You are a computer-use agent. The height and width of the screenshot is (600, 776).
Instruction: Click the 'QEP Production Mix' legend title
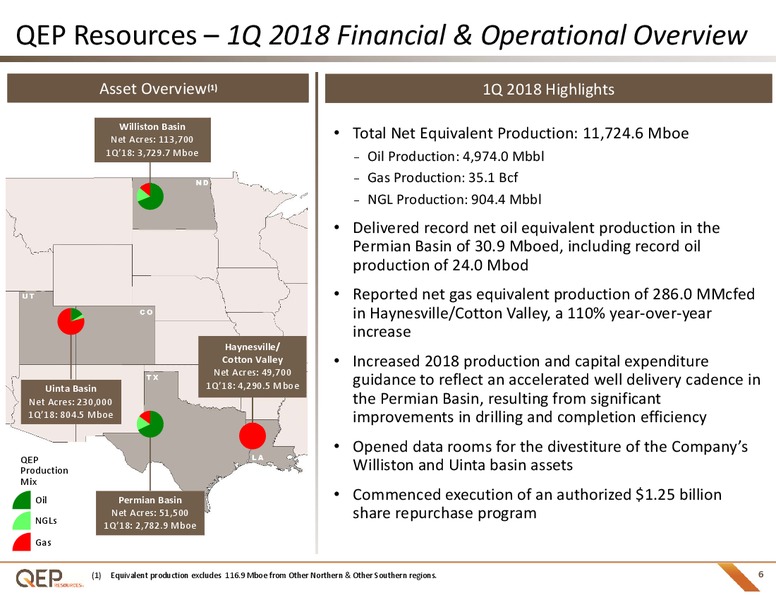pyautogui.click(x=44, y=470)
